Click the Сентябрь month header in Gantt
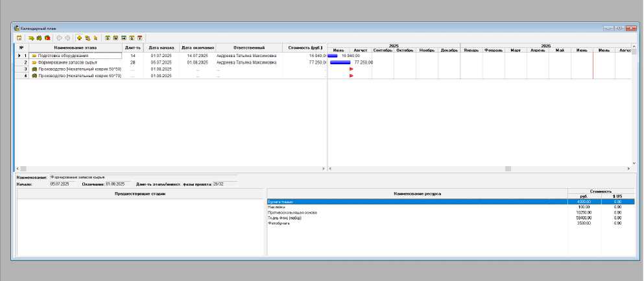 click(383, 50)
